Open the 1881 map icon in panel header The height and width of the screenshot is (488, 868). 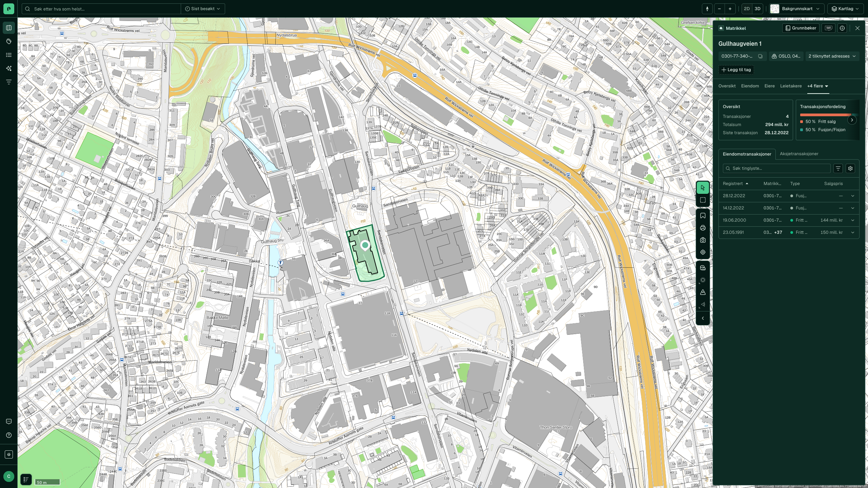point(829,28)
